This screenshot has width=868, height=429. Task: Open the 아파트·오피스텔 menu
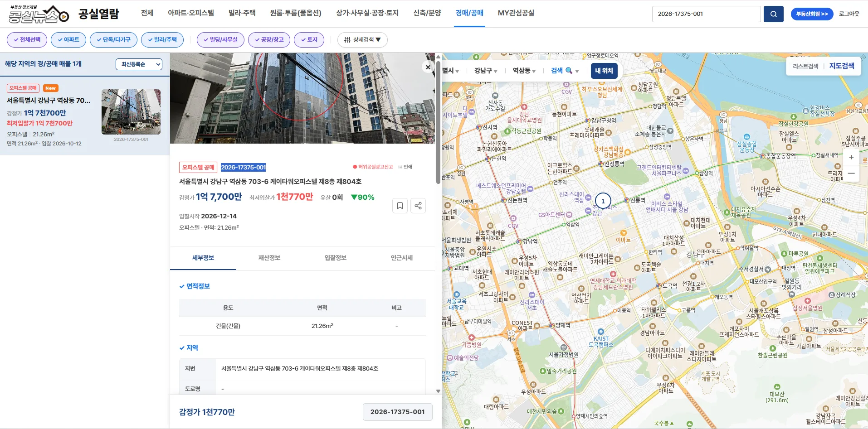(x=191, y=13)
